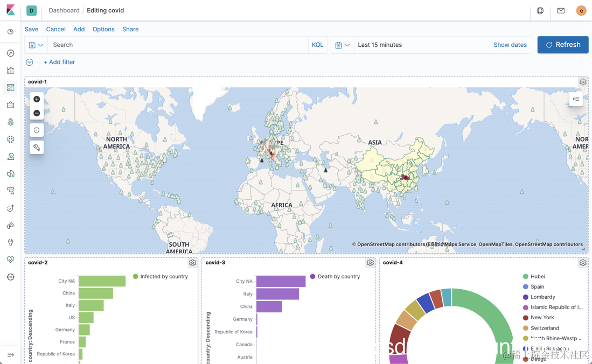Open Canvas from the sidebar
This screenshot has width=592, height=364.
tap(11, 104)
